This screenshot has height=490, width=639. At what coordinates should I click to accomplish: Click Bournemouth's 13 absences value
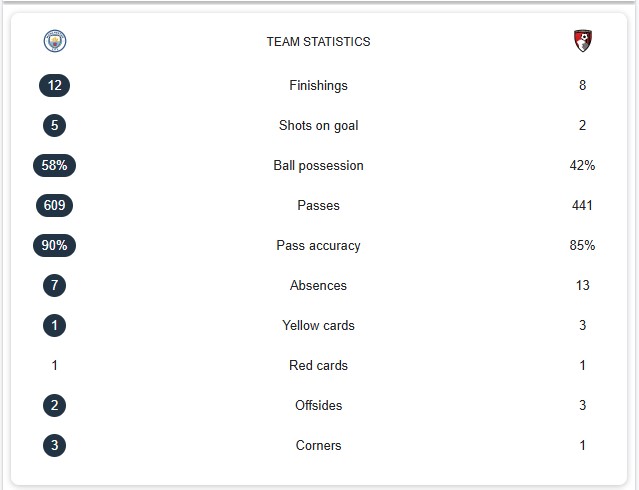click(583, 285)
